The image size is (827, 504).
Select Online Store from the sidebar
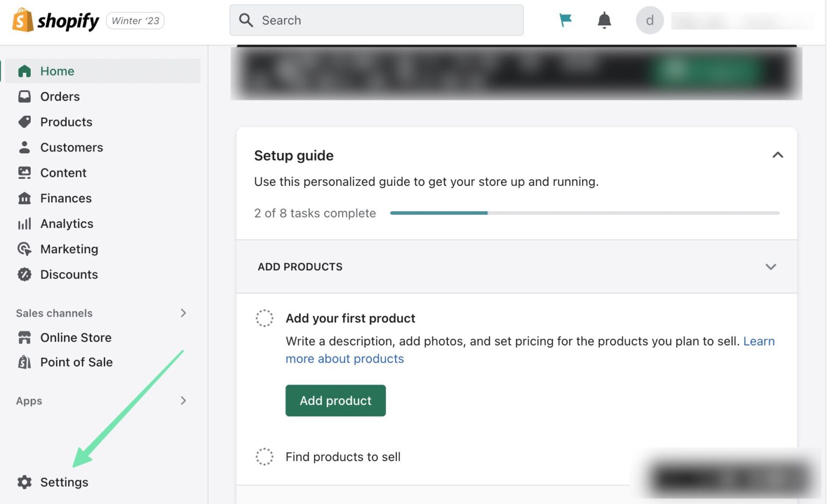(75, 338)
